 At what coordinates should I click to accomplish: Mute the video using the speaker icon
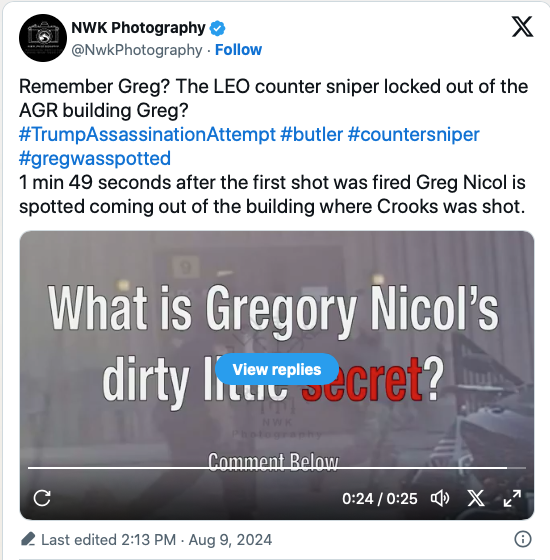tap(440, 498)
